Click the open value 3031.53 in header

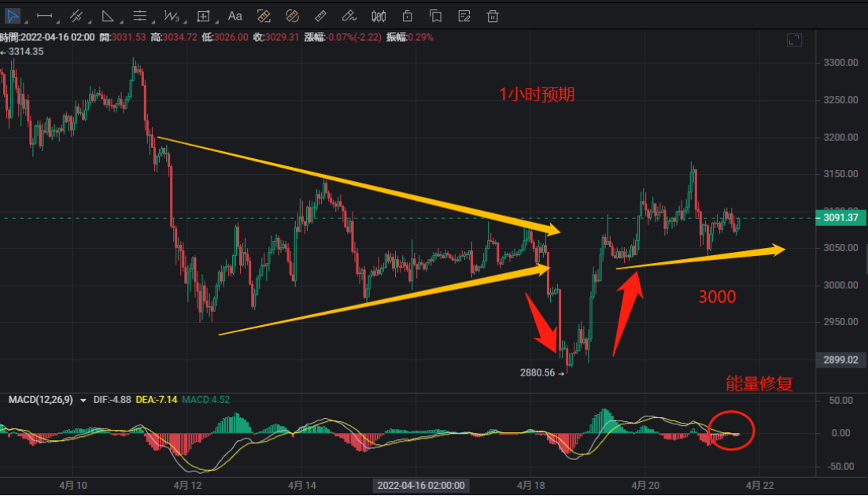tap(128, 37)
